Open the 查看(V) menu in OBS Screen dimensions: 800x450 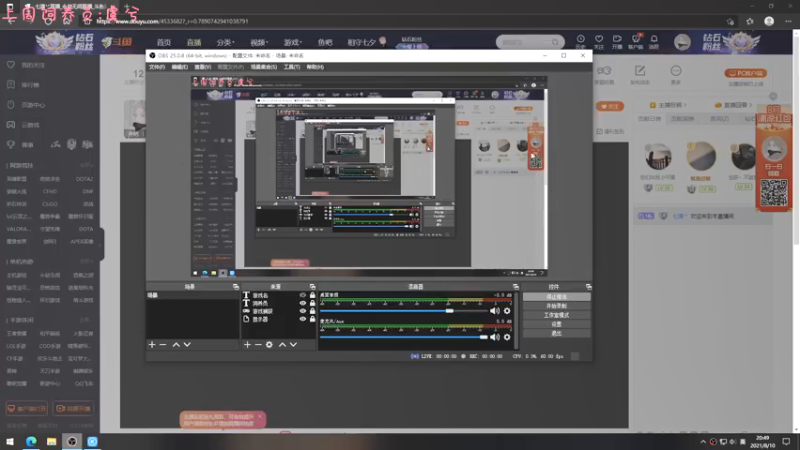coord(202,67)
